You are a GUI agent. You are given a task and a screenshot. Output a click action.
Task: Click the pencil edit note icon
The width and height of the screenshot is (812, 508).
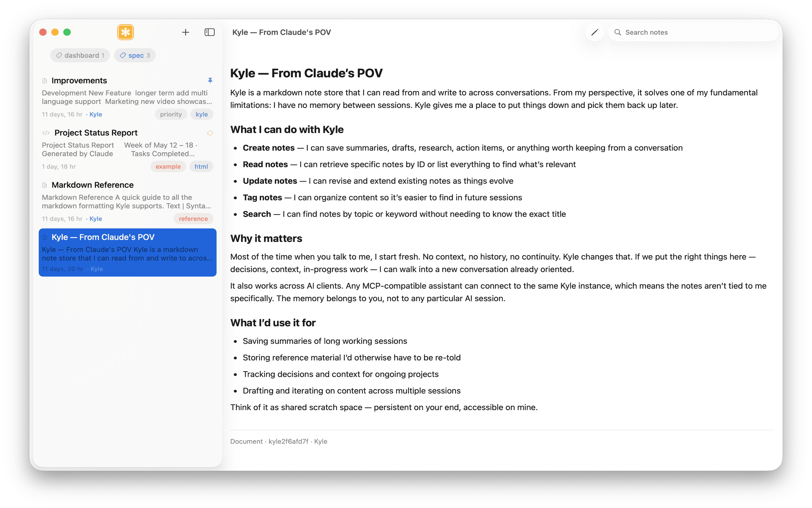click(595, 32)
